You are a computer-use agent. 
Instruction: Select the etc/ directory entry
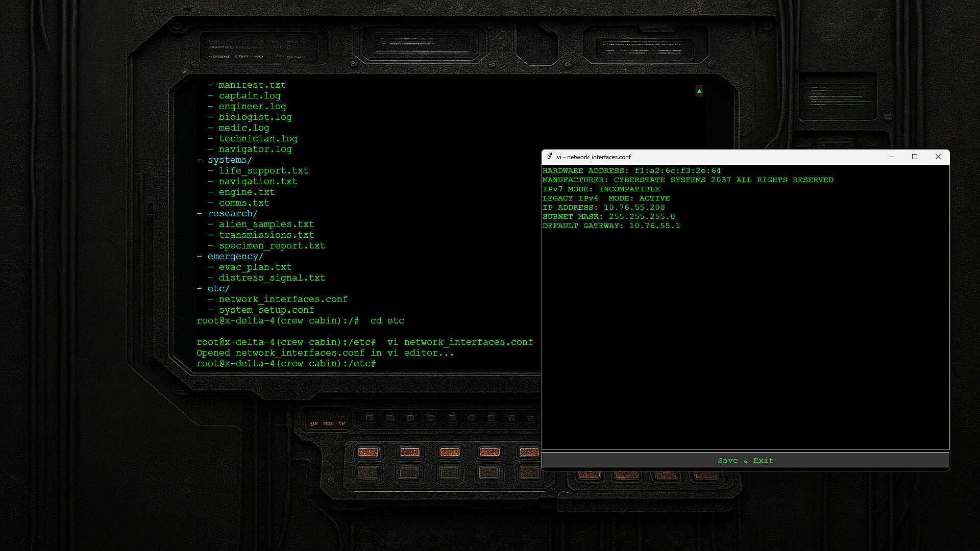click(218, 289)
